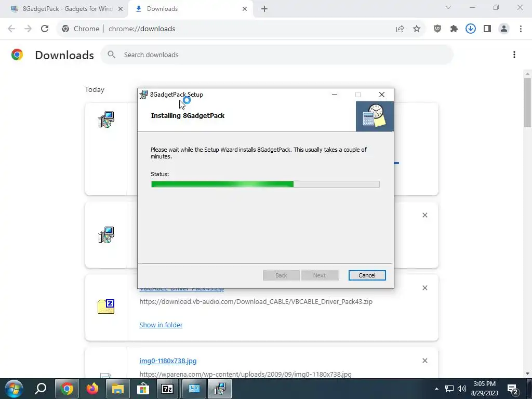Viewport: 532px width, 399px height.
Task: Reload the Downloads page
Action: click(45, 29)
